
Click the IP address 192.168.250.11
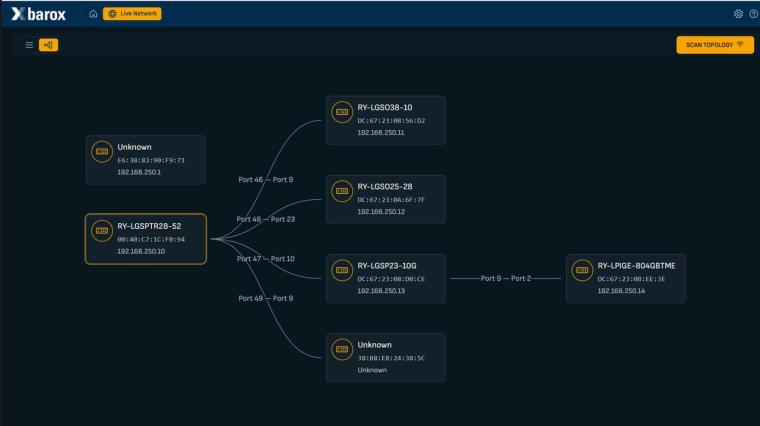[x=380, y=132]
